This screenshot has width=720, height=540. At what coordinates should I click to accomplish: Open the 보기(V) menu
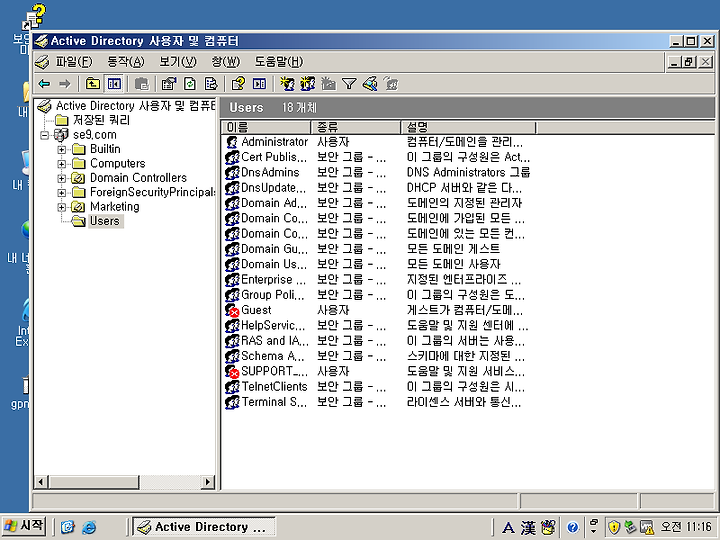pyautogui.click(x=178, y=62)
